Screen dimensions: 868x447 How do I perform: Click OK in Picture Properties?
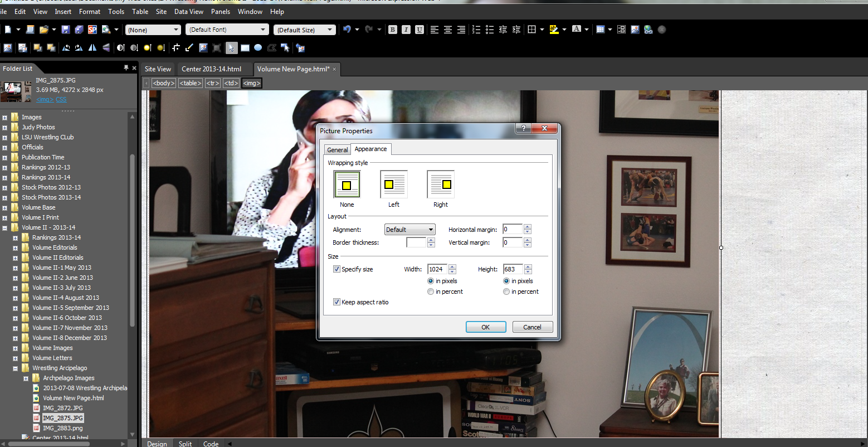tap(486, 327)
